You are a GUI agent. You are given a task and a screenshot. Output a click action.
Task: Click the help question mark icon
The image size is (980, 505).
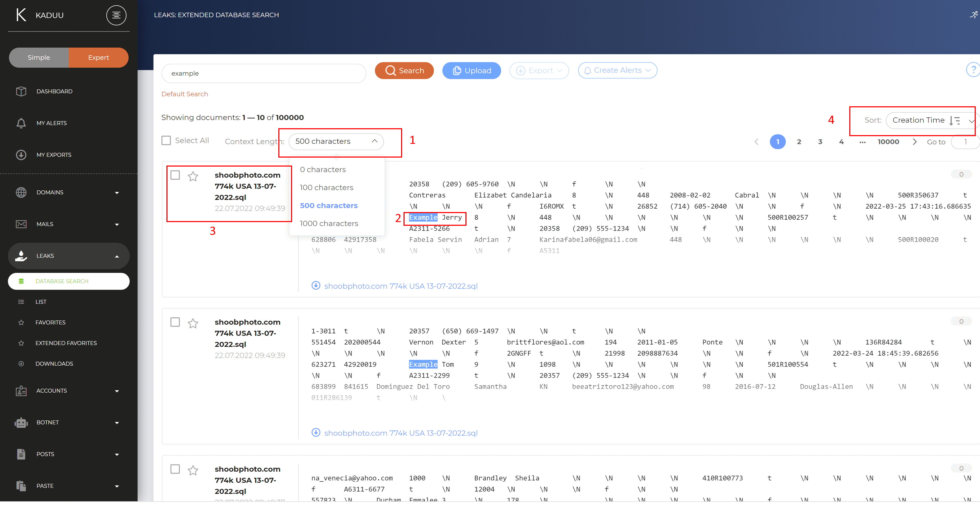pos(973,70)
